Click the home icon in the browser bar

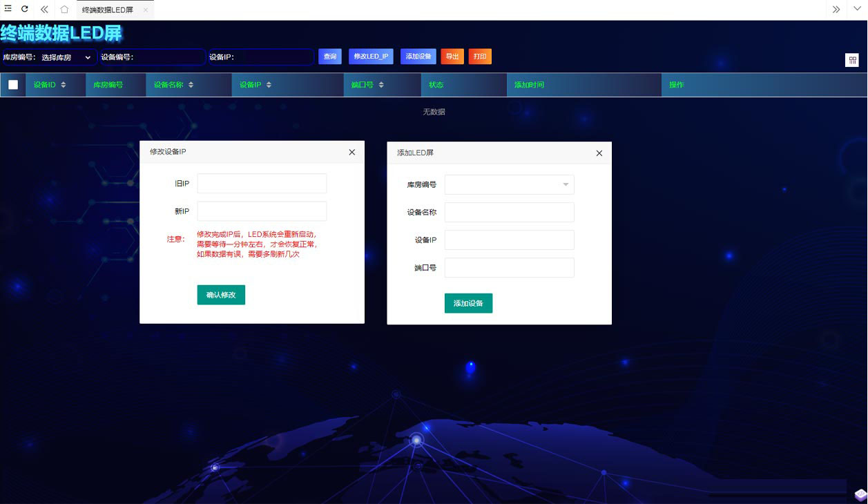click(64, 9)
